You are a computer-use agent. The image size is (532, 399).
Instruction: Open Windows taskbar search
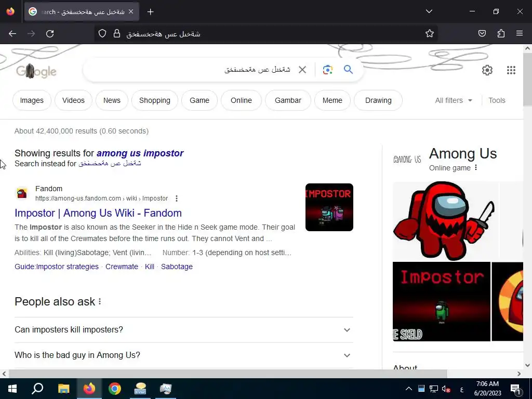click(37, 389)
